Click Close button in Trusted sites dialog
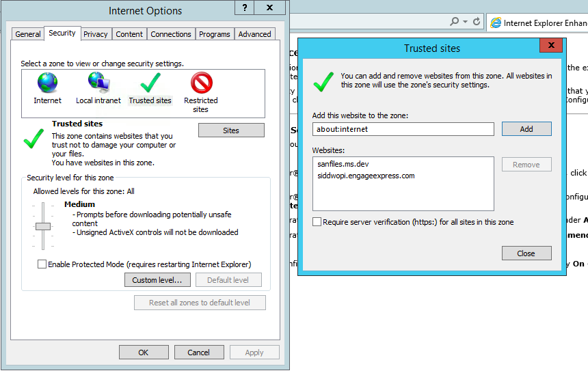 click(x=526, y=253)
